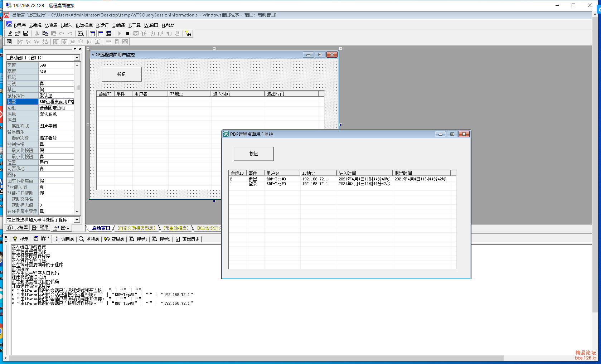Select the 变量表 output tab
601x364 pixels.
click(114, 239)
